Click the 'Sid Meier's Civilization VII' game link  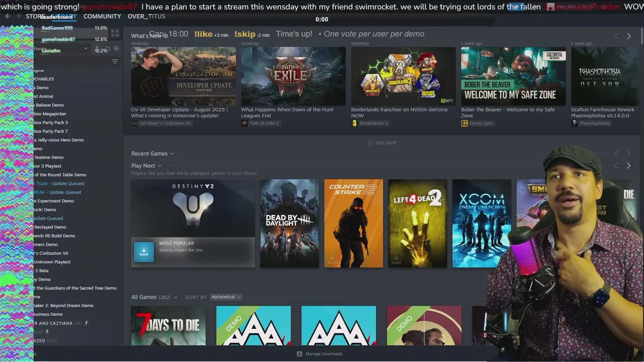pyautogui.click(x=165, y=123)
